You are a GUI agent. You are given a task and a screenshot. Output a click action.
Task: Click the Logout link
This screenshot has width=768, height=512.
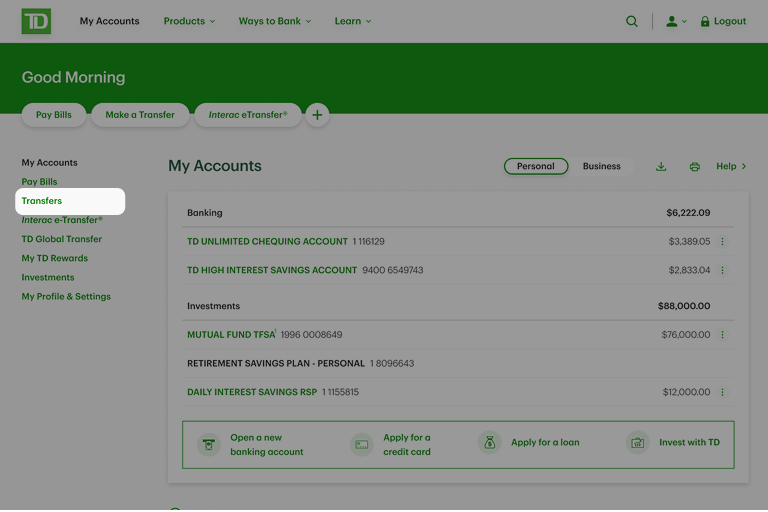(x=723, y=21)
